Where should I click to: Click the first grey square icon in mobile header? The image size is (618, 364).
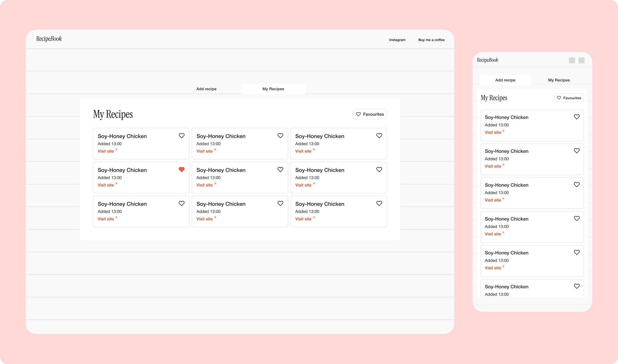572,60
